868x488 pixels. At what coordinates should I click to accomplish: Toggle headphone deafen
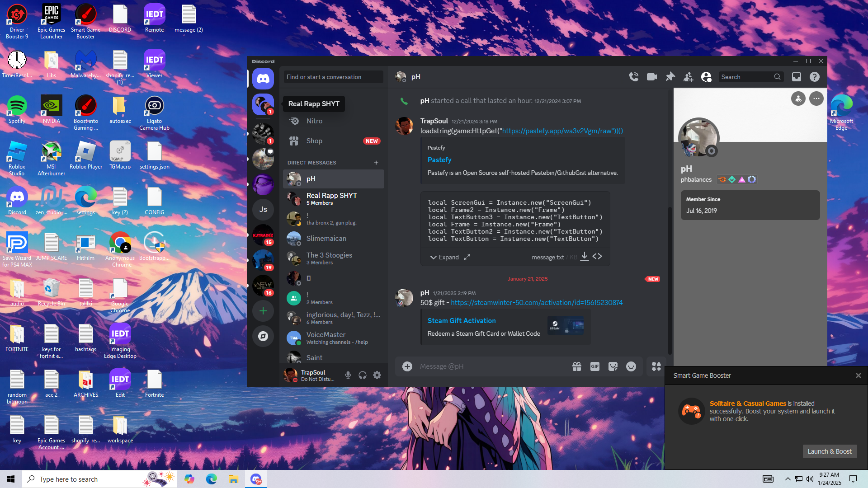click(363, 375)
